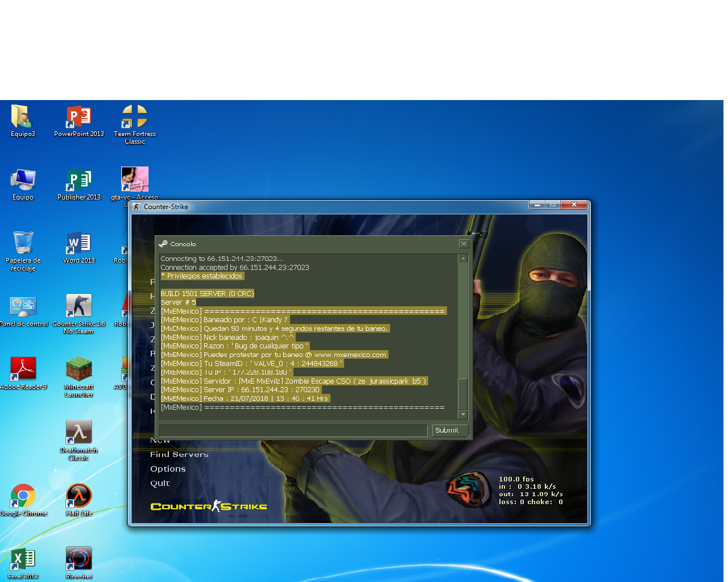The width and height of the screenshot is (728, 582).
Task: Click the 'BUILD 1501 SERVER (0 CRC)' line
Action: pos(207,294)
